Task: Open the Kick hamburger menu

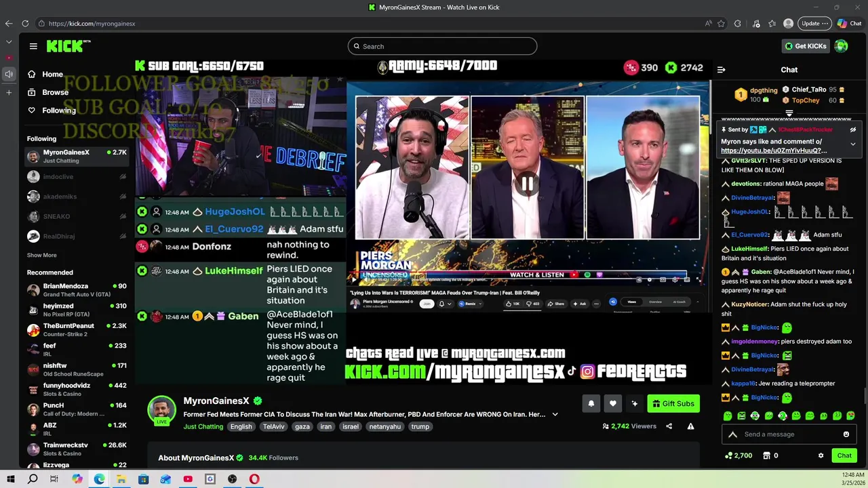Action: point(33,46)
